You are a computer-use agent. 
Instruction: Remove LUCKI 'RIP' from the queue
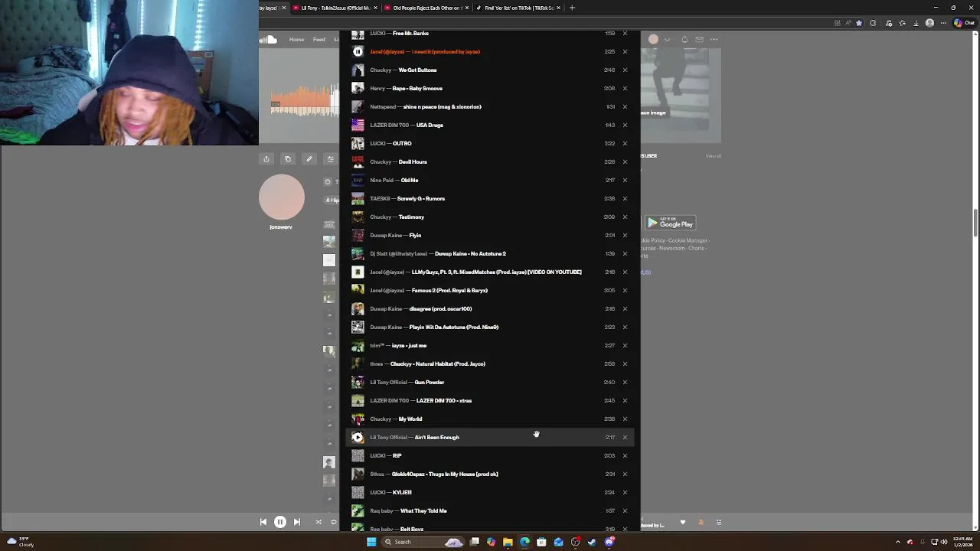point(625,455)
